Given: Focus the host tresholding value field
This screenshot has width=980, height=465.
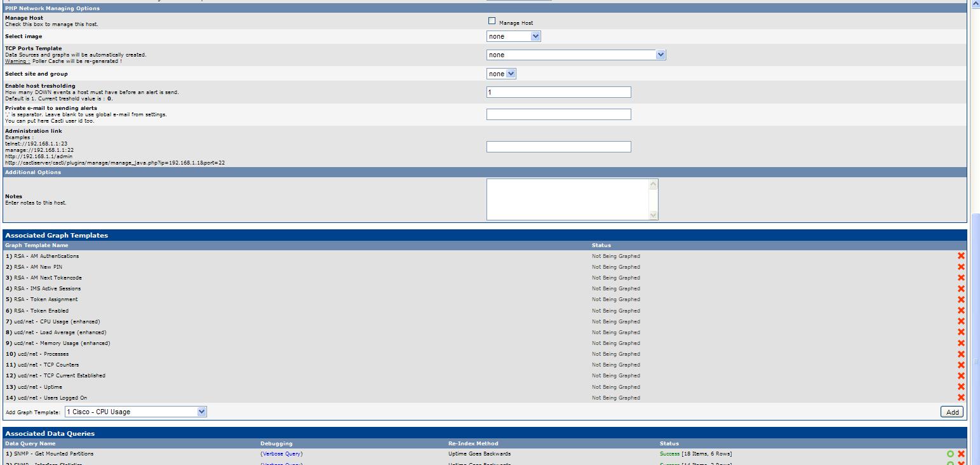Looking at the screenshot, I should [x=559, y=92].
